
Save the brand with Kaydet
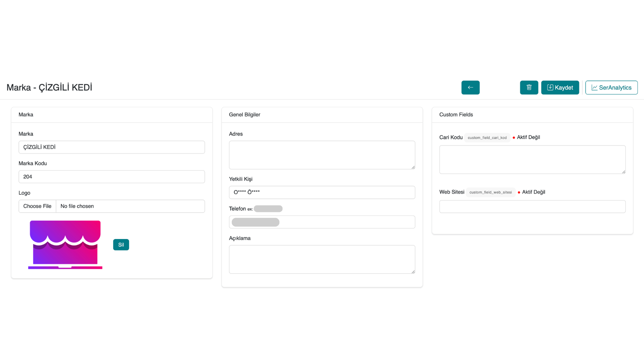tap(560, 87)
